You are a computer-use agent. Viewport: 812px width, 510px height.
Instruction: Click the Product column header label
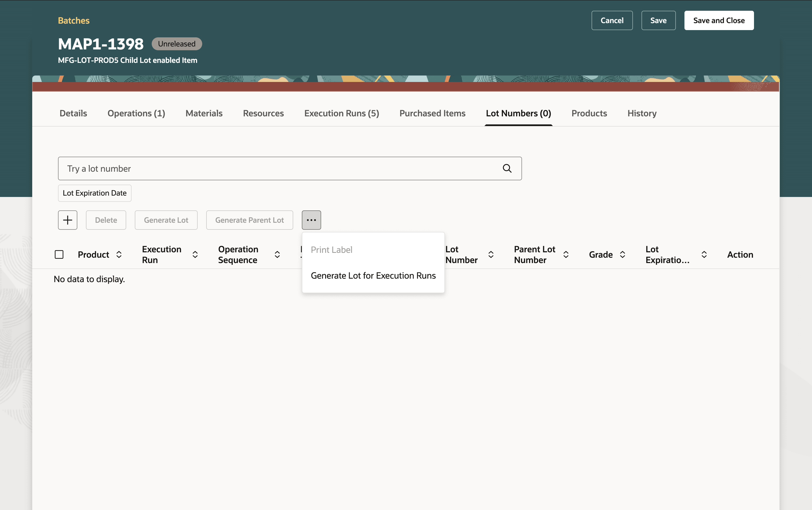pos(93,254)
